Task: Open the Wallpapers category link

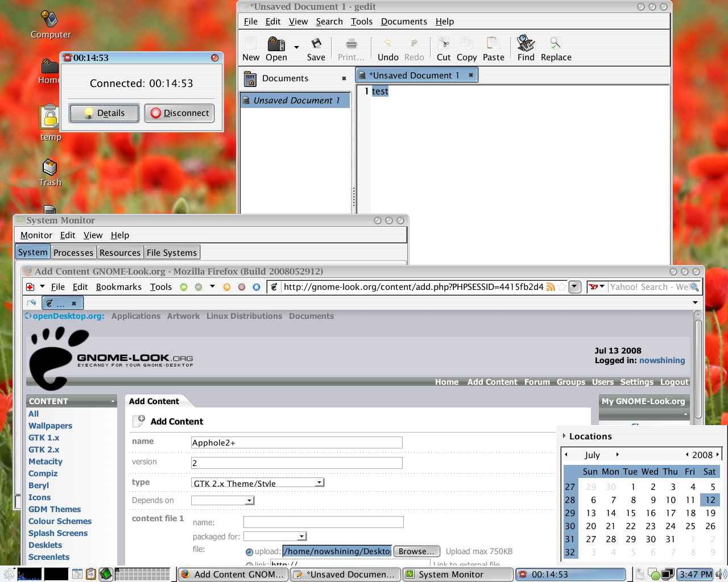Action: (51, 426)
